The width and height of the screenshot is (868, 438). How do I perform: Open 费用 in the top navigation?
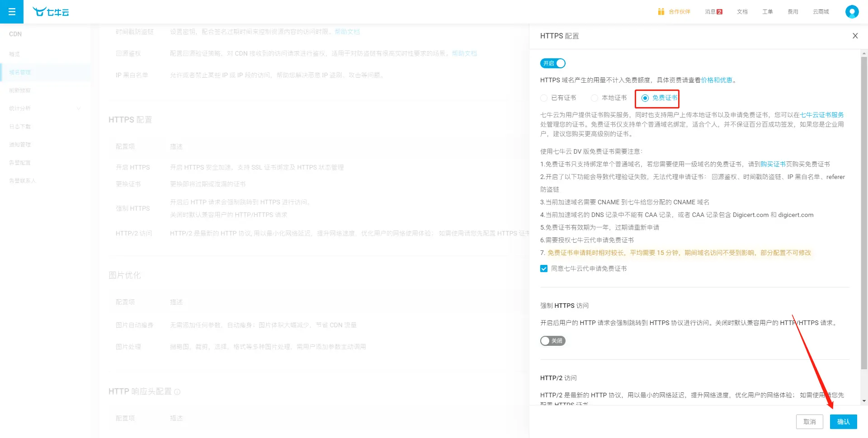click(793, 12)
